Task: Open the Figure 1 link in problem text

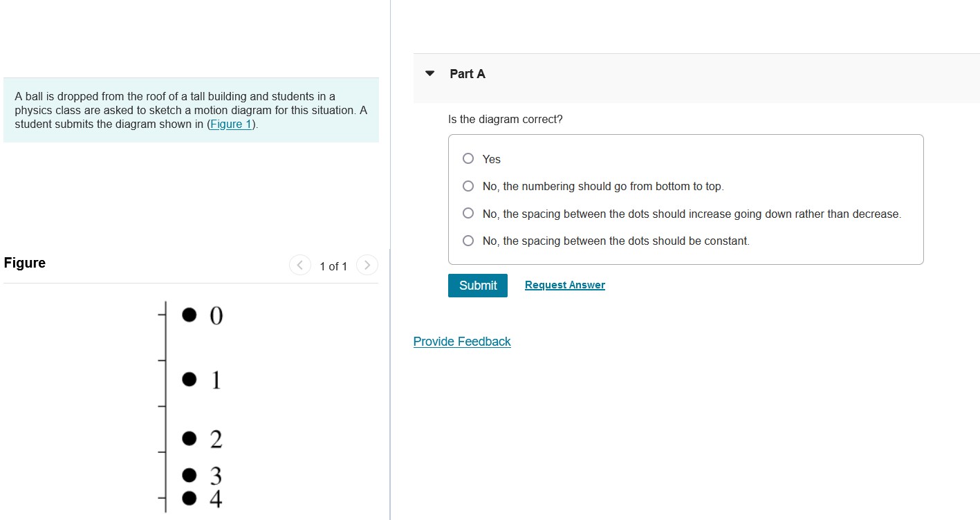Action: tap(231, 124)
